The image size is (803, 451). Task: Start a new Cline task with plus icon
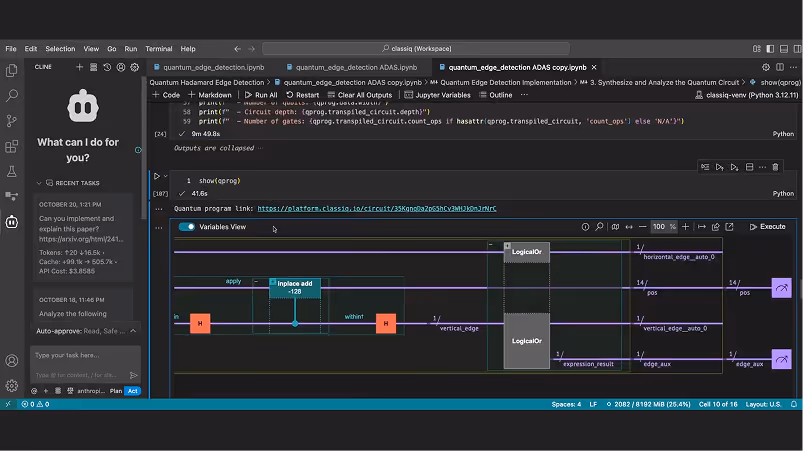[x=80, y=67]
